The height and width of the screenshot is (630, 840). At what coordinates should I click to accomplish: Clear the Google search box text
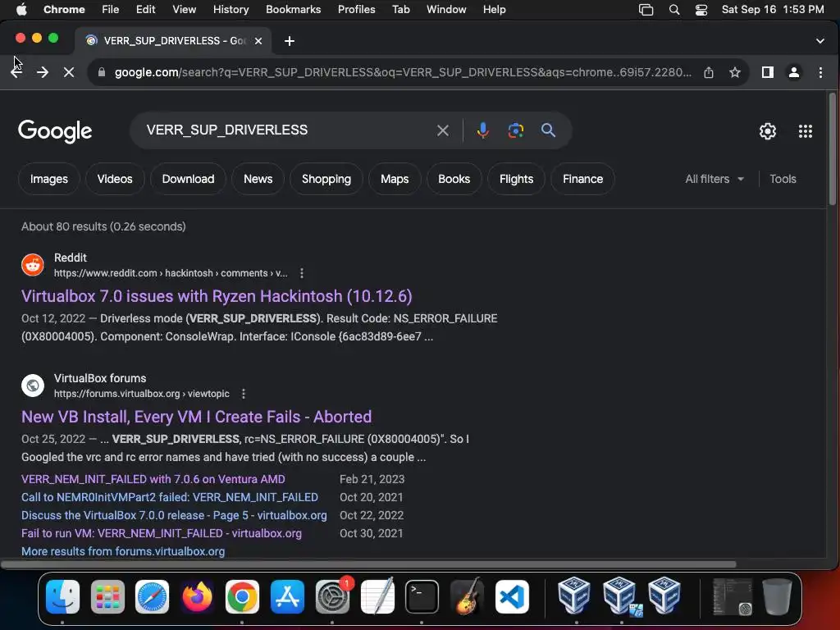click(442, 130)
